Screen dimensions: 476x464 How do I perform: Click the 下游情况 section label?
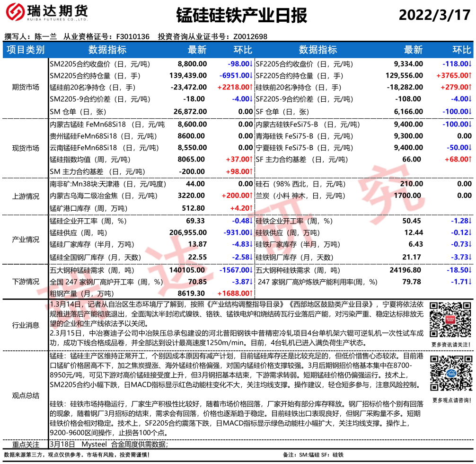pos(26,282)
